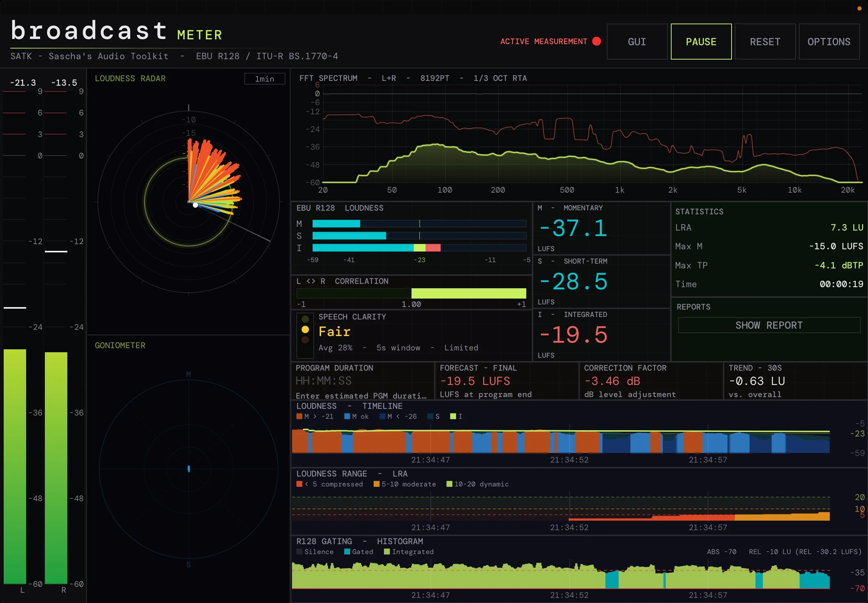This screenshot has height=603, width=868.
Task: Click the GUI button
Action: click(x=637, y=42)
